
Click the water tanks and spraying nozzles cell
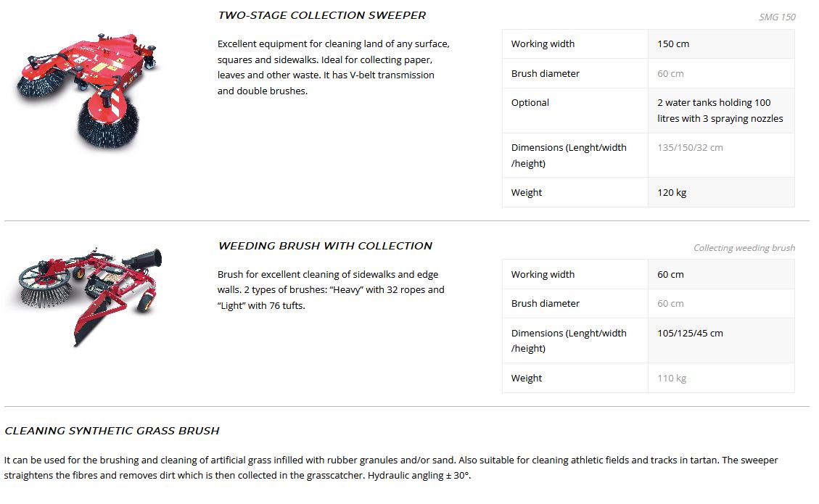tap(720, 111)
